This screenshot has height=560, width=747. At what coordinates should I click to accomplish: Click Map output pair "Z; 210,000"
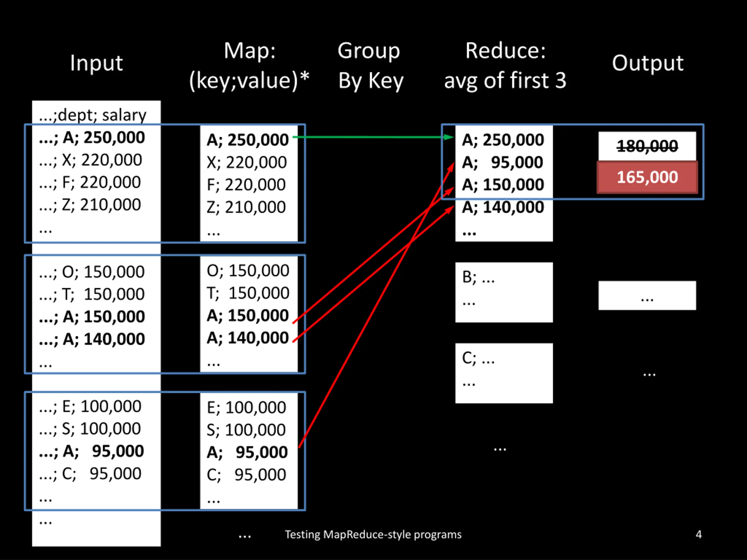[x=246, y=207]
